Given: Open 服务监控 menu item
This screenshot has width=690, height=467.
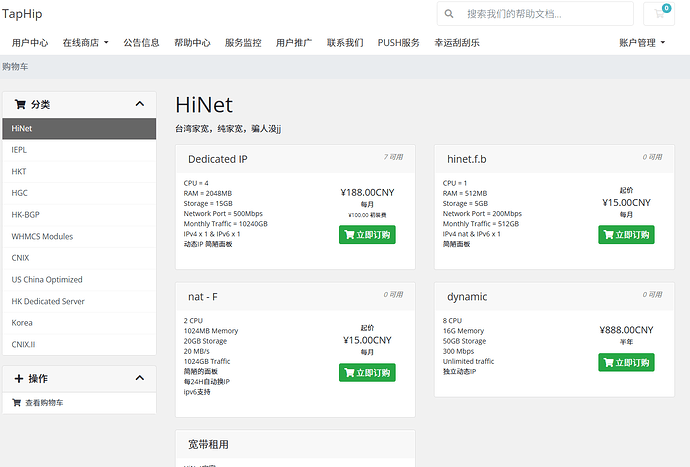Looking at the screenshot, I should click(243, 43).
